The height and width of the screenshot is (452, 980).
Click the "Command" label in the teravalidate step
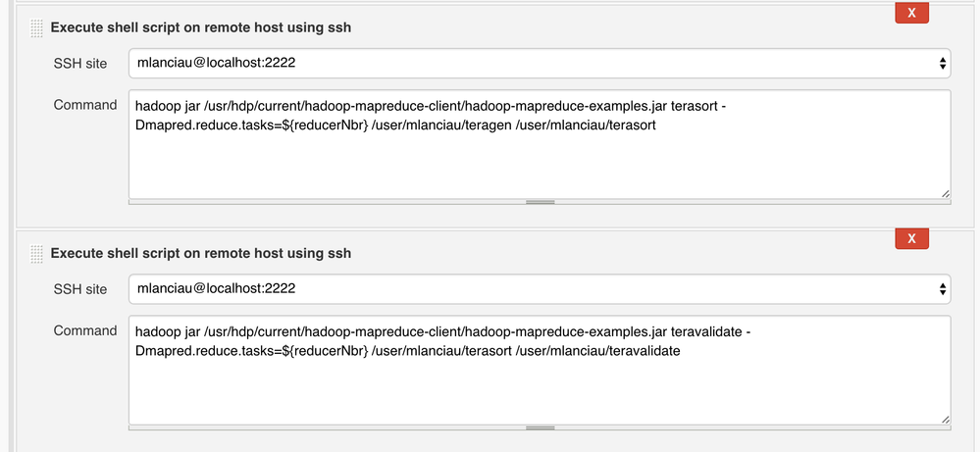point(85,330)
